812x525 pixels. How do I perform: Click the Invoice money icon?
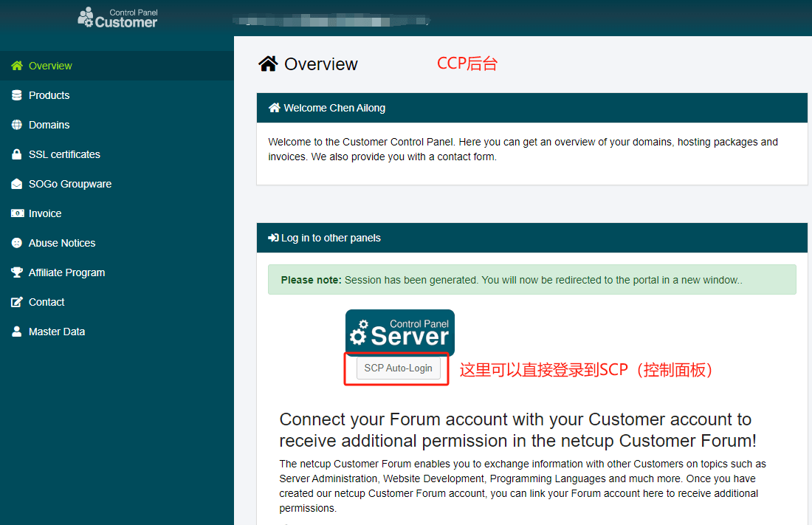click(x=17, y=213)
